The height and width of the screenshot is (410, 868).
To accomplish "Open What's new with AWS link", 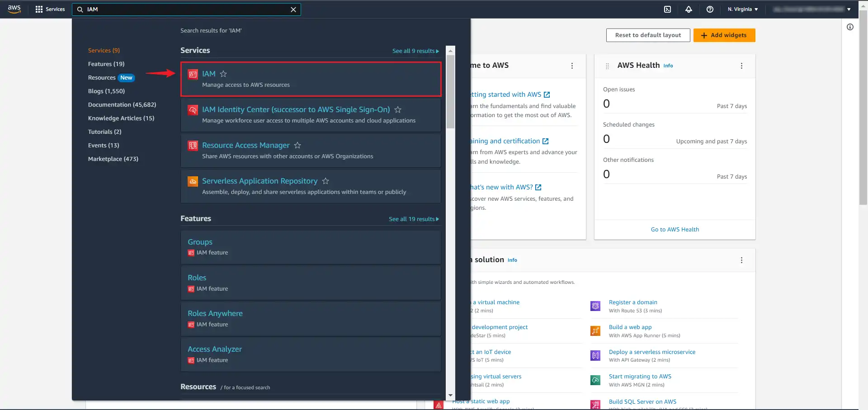I will [x=506, y=187].
